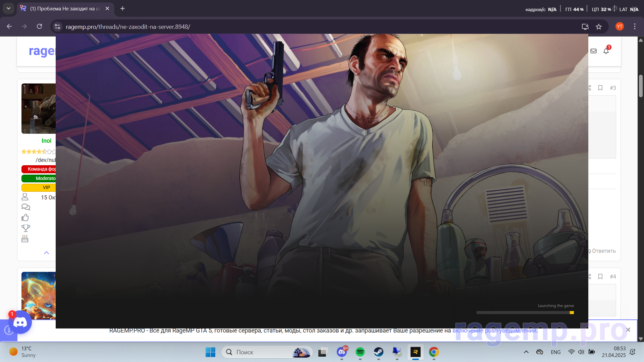Open the Rockstar launcher taskbar icon

point(416,352)
